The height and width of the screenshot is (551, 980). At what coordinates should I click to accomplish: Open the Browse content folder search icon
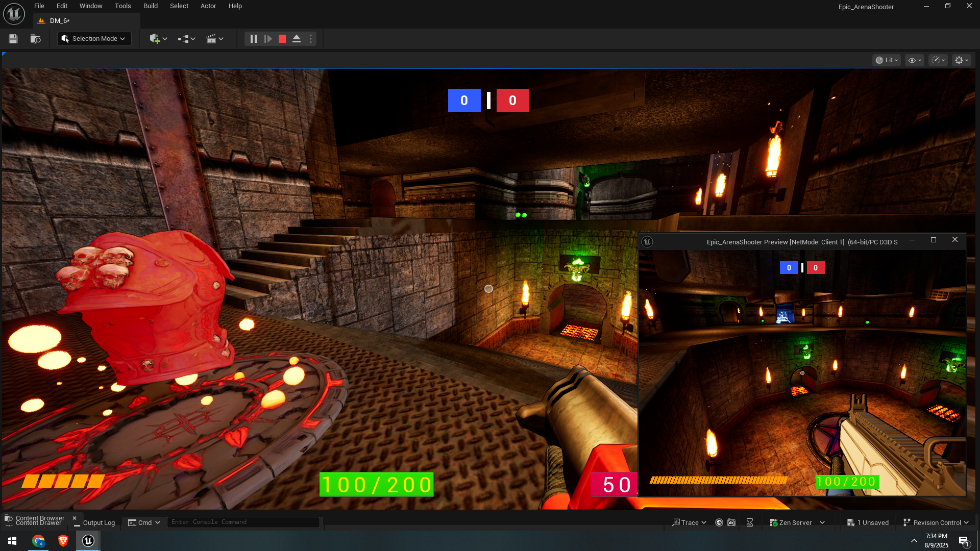tap(35, 39)
